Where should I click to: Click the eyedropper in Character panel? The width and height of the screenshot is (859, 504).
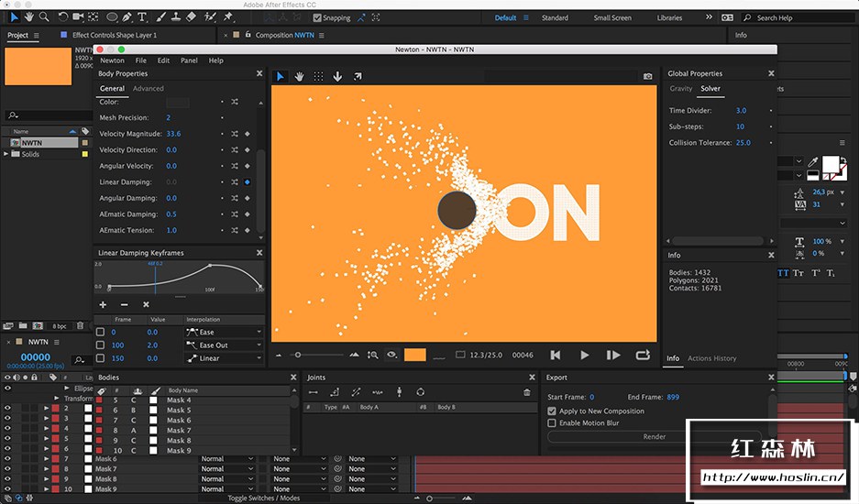click(x=813, y=161)
